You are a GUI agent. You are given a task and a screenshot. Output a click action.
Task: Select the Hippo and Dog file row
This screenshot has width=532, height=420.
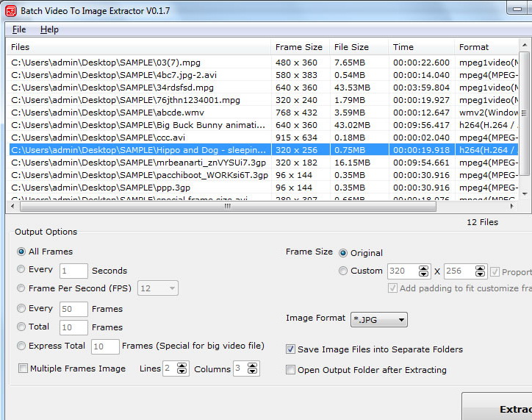click(264, 150)
